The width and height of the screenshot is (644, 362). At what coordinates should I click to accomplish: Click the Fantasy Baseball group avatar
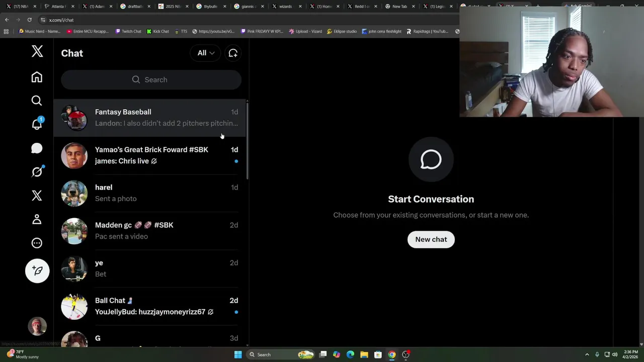74,118
